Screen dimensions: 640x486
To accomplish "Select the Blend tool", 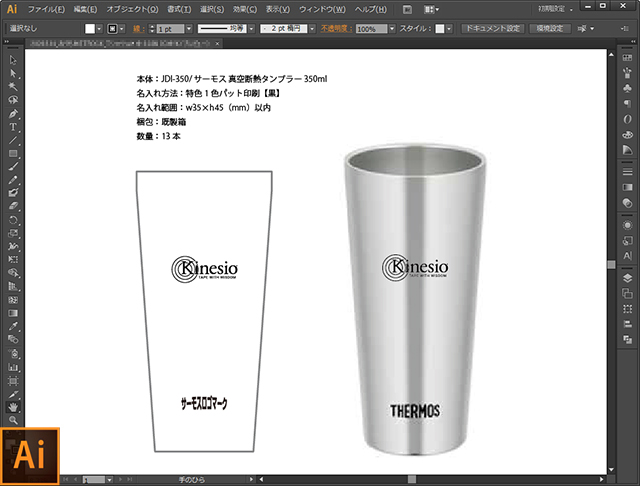I will [x=13, y=340].
